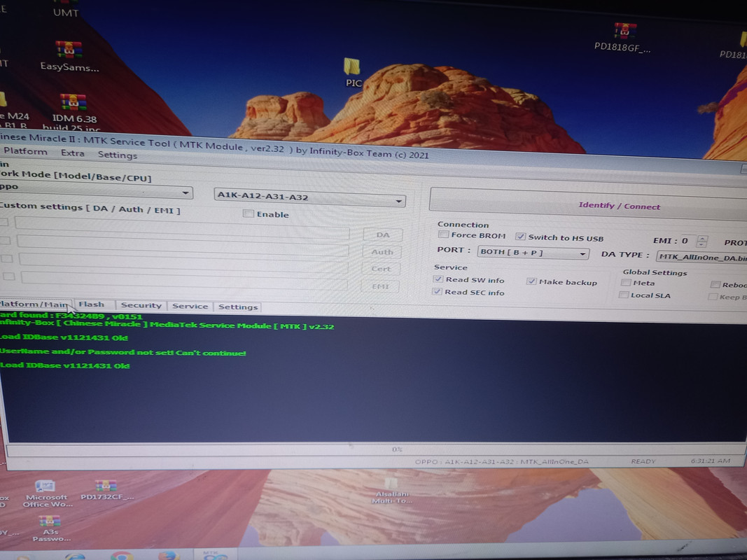This screenshot has height=560, width=747.
Task: Tick the checkbox beside the Auth path field
Action: pos(5,241)
